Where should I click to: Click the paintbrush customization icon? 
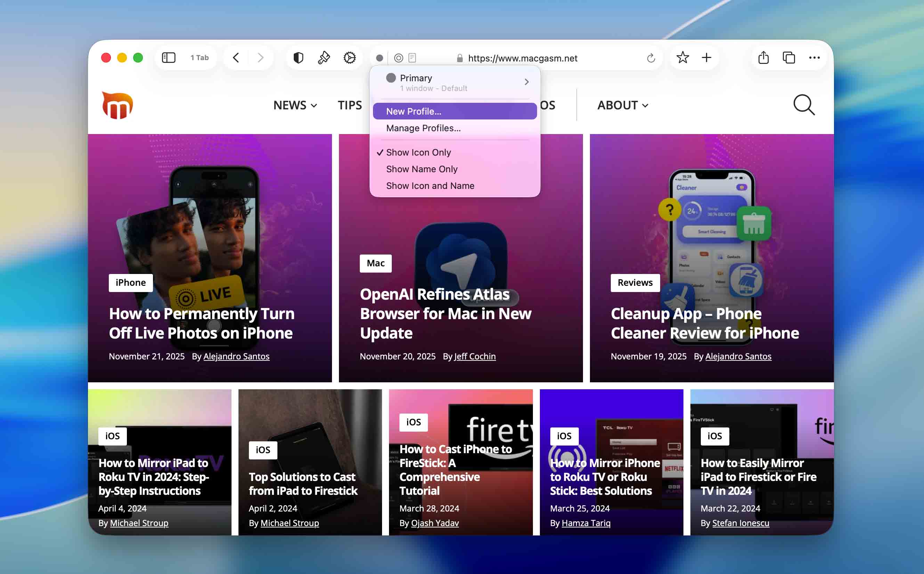point(324,58)
